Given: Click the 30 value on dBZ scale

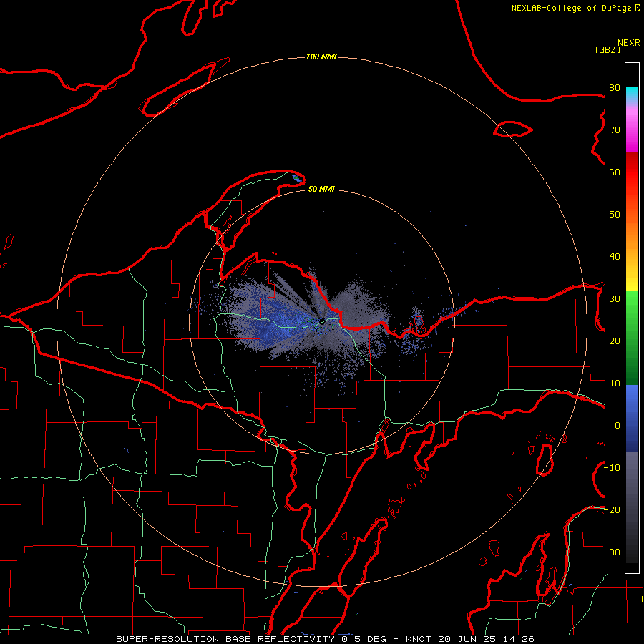Looking at the screenshot, I should [x=615, y=299].
